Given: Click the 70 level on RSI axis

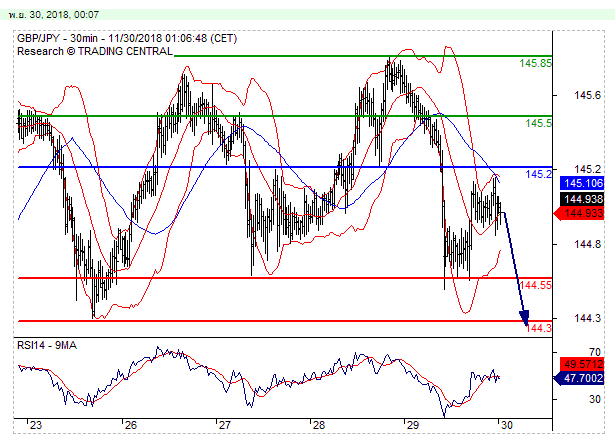Looking at the screenshot, I should pos(595,352).
